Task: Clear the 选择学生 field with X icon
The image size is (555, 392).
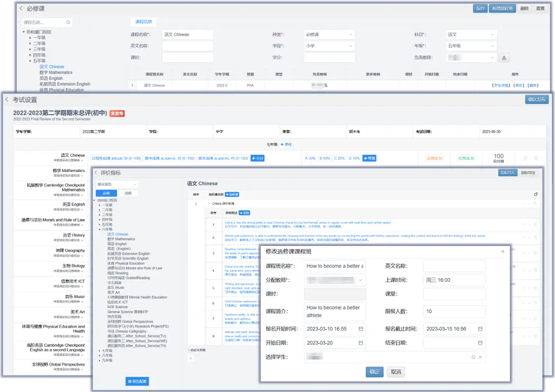Action: (480, 357)
